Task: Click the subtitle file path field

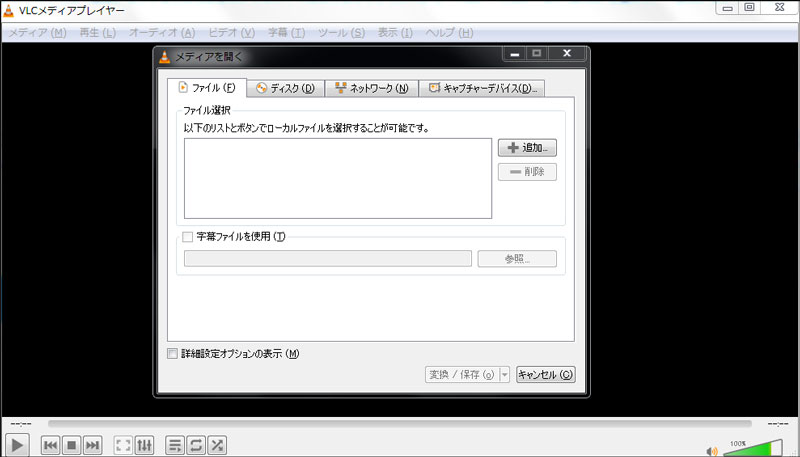Action: 328,259
